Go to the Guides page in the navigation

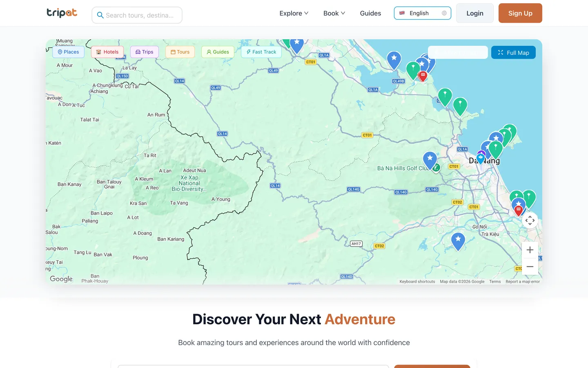point(370,13)
